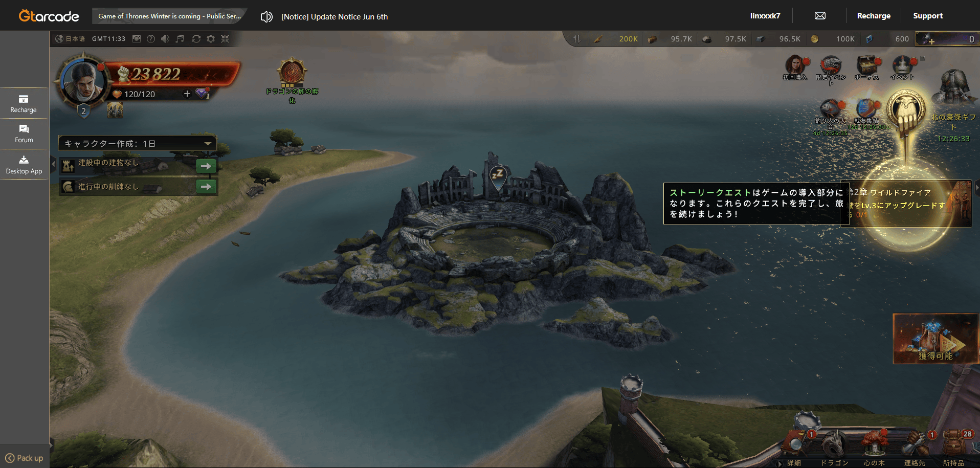This screenshot has width=980, height=468.
Task: Click the lord level 2 shield badge
Action: (x=84, y=111)
